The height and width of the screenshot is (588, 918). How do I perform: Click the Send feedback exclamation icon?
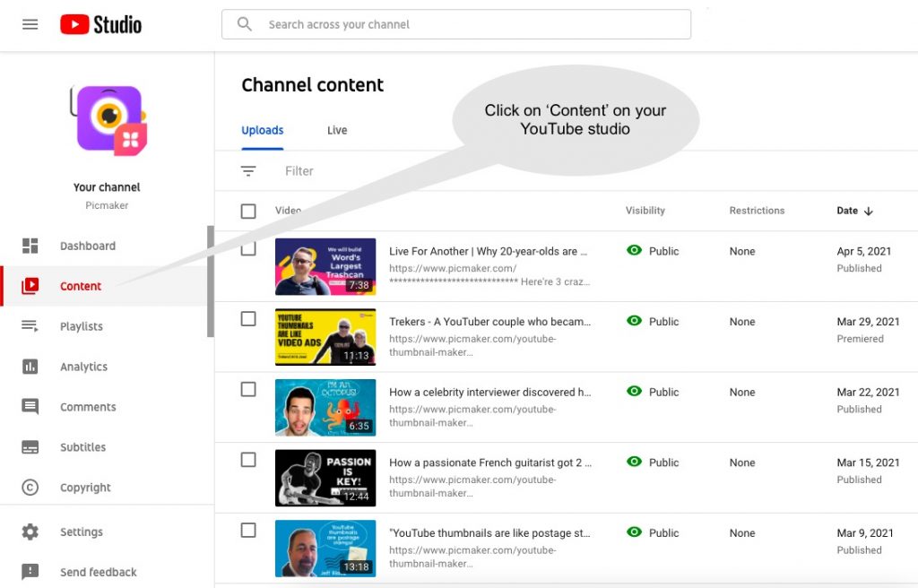[x=30, y=572]
